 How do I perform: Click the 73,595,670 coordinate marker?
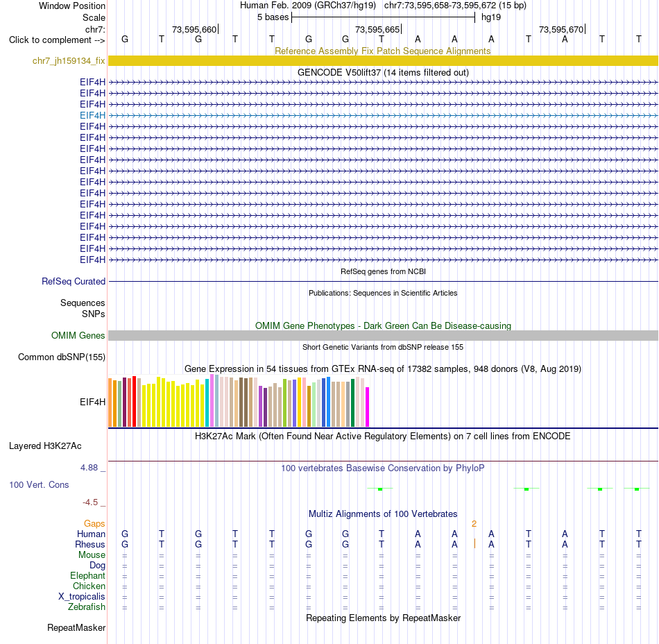[x=561, y=29]
